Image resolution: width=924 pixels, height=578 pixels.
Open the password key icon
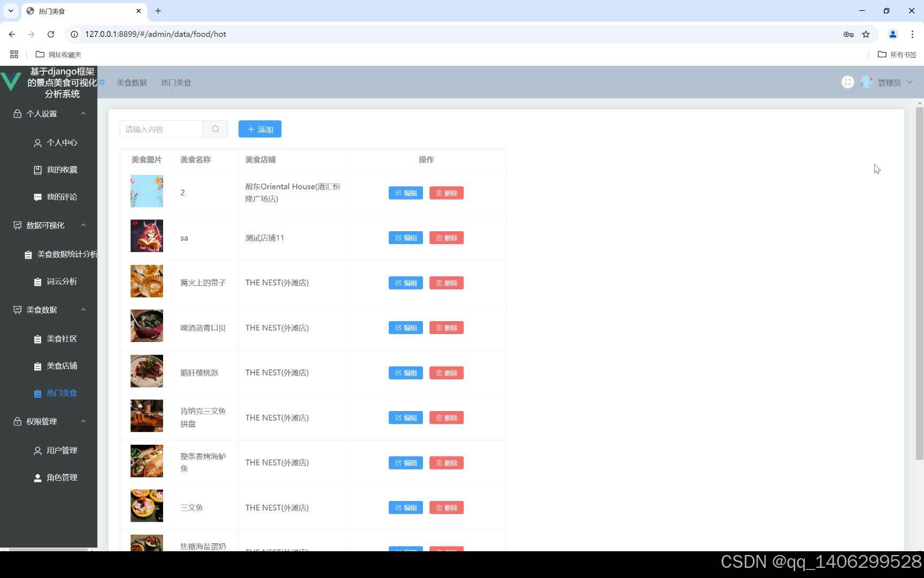pyautogui.click(x=848, y=34)
